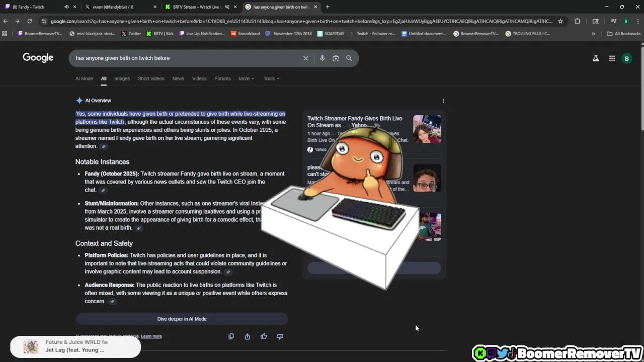This screenshot has width=644, height=362.
Task: Open the BRTV | Kick bookmark
Action: tap(160, 34)
